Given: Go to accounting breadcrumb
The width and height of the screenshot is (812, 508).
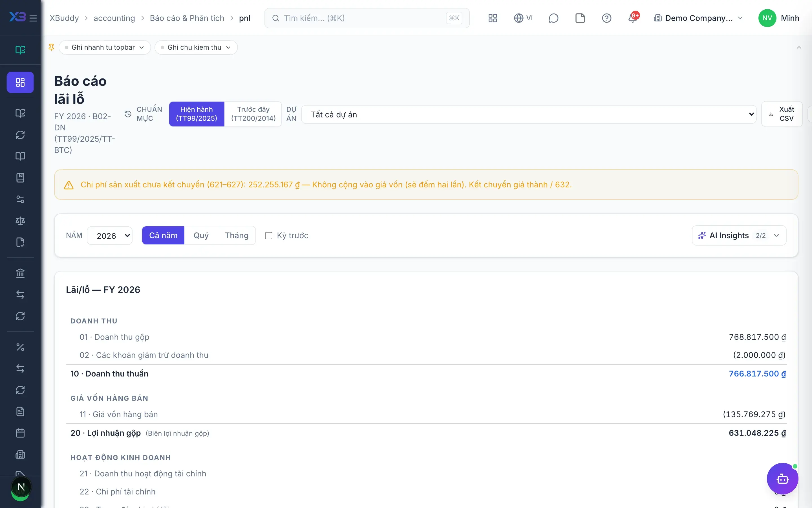Looking at the screenshot, I should 114,18.
